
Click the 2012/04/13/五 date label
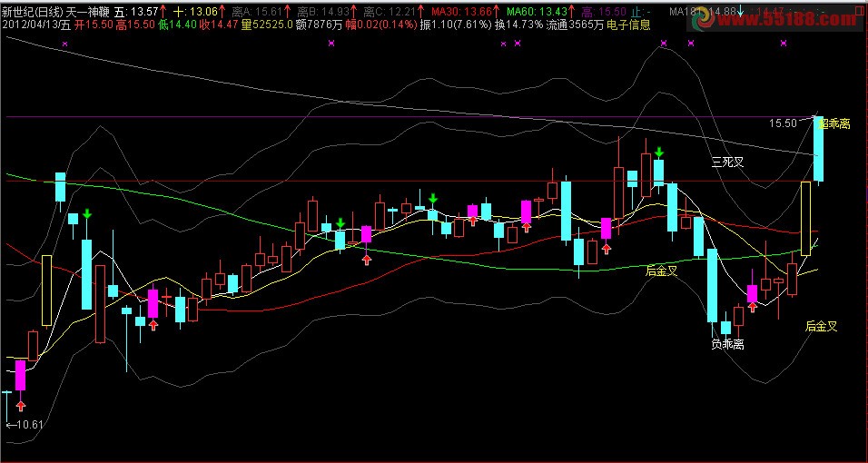tap(36, 25)
